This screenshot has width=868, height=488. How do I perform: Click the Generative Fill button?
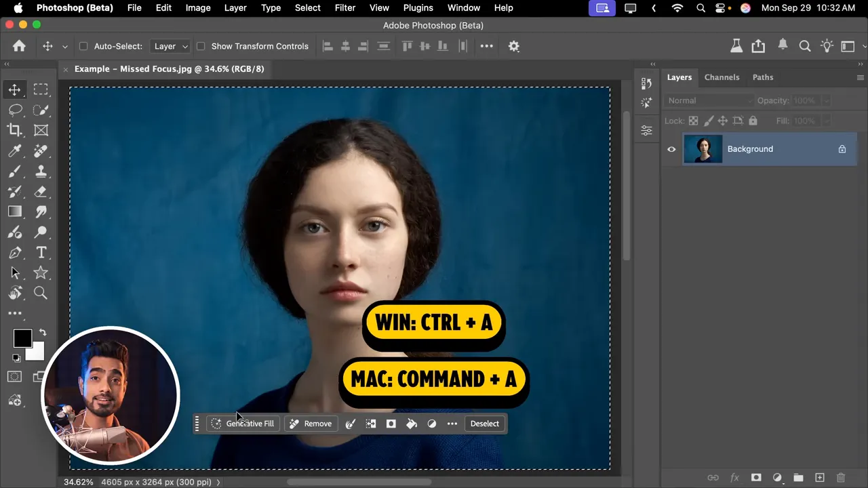242,424
